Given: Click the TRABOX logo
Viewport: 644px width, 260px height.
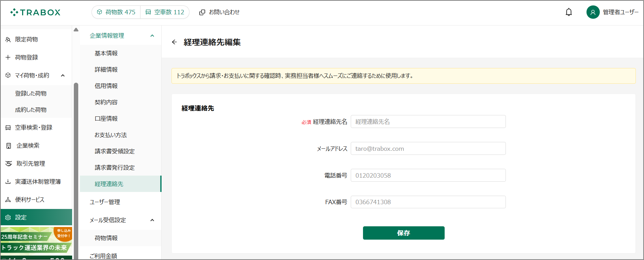Looking at the screenshot, I should [x=35, y=12].
